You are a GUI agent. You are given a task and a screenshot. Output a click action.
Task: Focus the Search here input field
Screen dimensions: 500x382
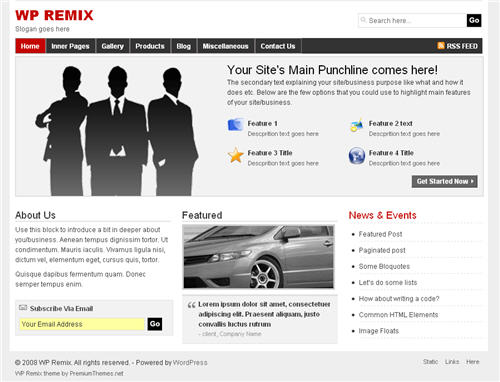pyautogui.click(x=412, y=20)
